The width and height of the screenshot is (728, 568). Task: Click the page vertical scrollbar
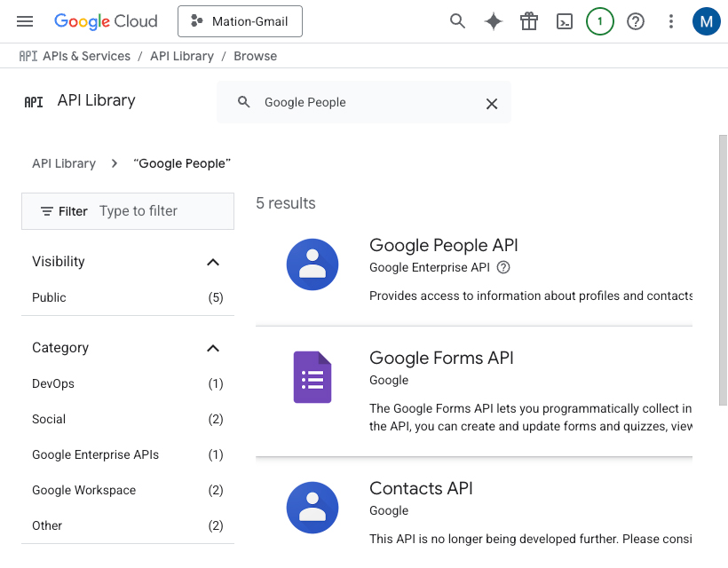click(x=723, y=271)
